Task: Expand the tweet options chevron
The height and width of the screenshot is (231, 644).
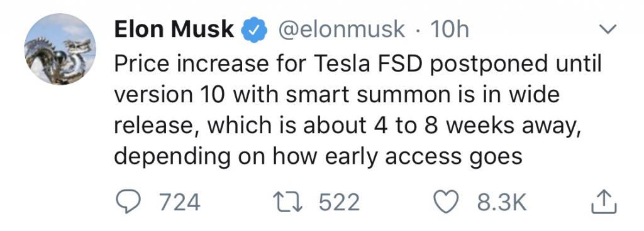Action: (x=608, y=29)
